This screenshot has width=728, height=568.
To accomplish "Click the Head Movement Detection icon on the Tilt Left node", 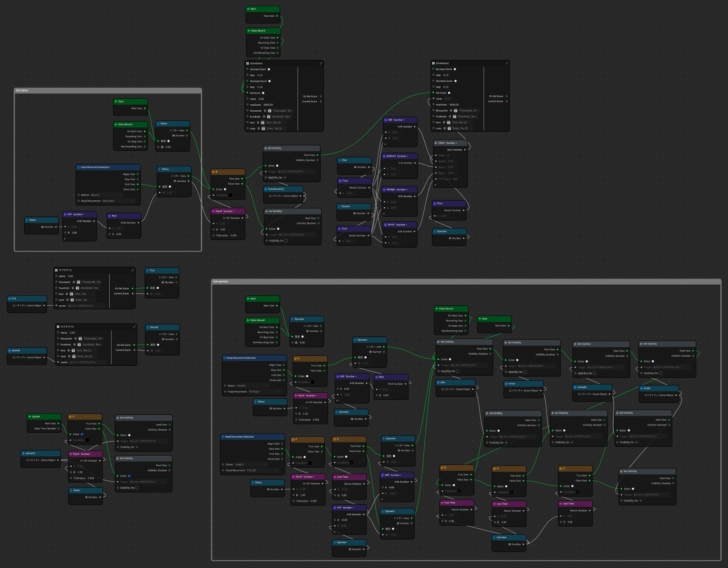I will [223, 437].
